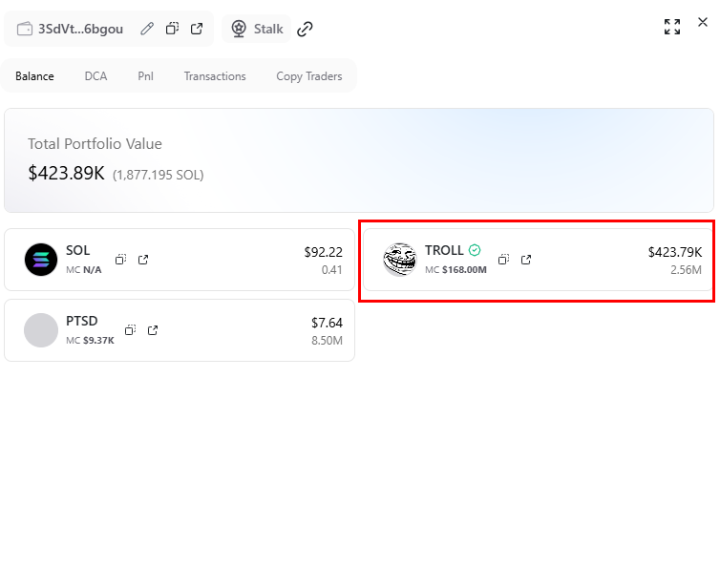Switch to the DCA tab
This screenshot has height=588, width=720.
pyautogui.click(x=95, y=76)
